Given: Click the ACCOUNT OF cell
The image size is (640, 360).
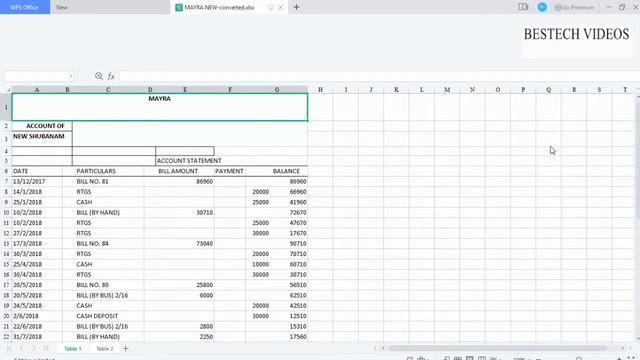Looking at the screenshot, I should tap(42, 126).
